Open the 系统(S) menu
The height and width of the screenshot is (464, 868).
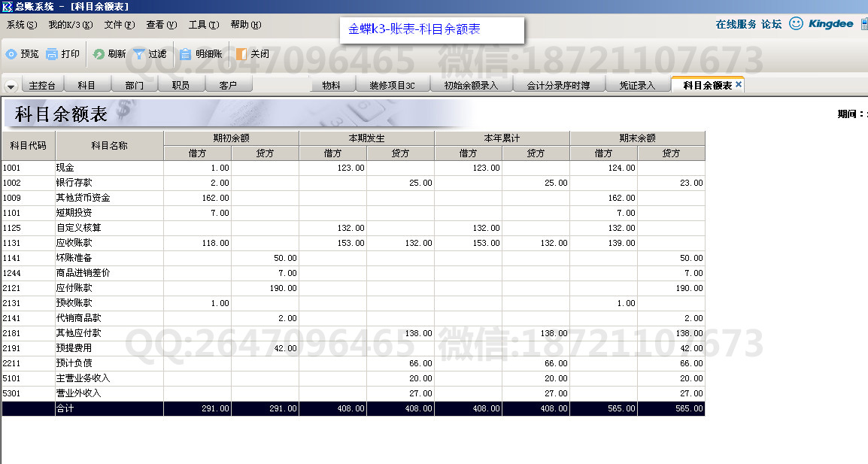point(21,25)
